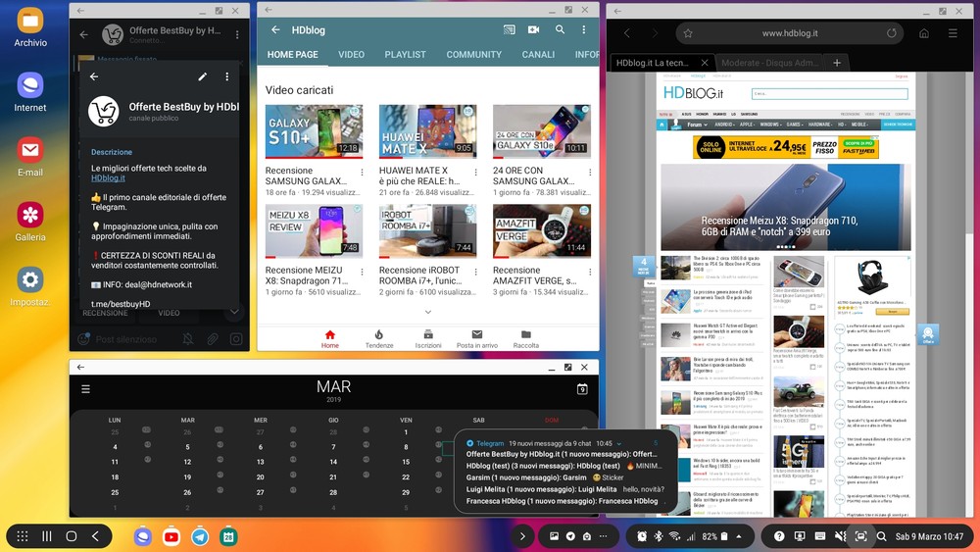Go back in the YouTube HDblog channel

(275, 29)
